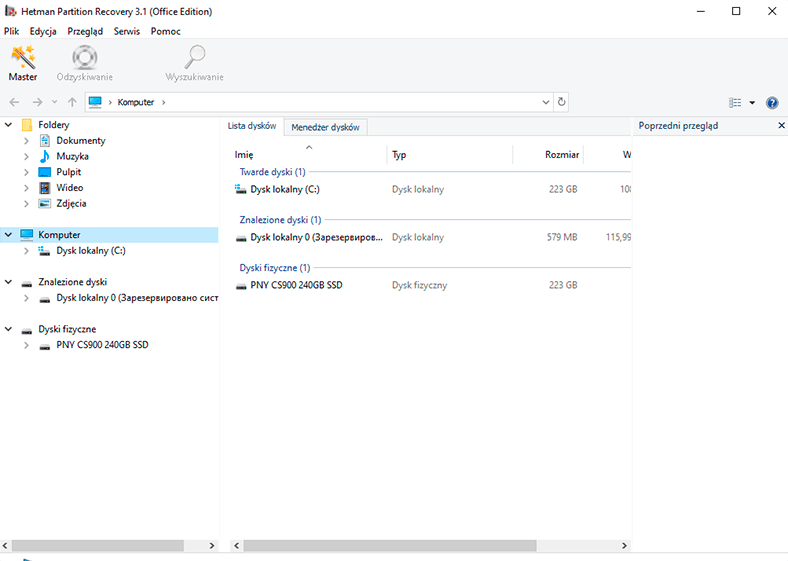Click the PNY CS900 drive icon in list
Screen dimensions: 788x561
click(241, 286)
